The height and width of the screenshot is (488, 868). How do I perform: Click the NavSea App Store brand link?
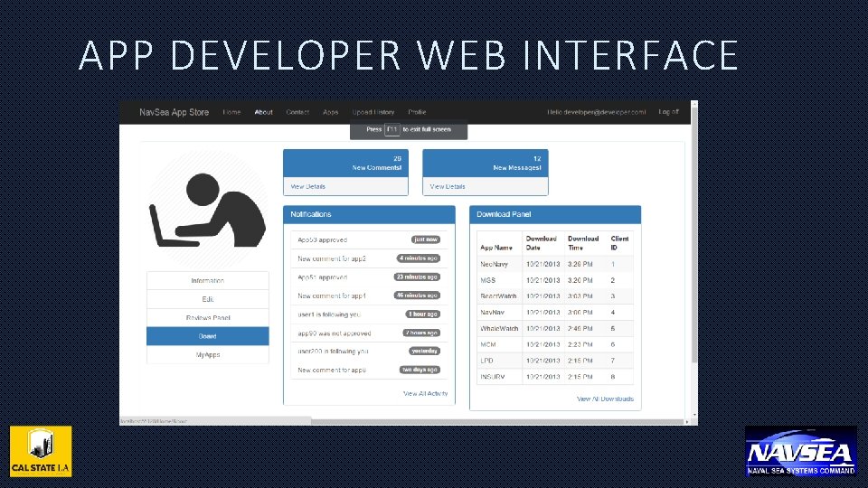(174, 112)
